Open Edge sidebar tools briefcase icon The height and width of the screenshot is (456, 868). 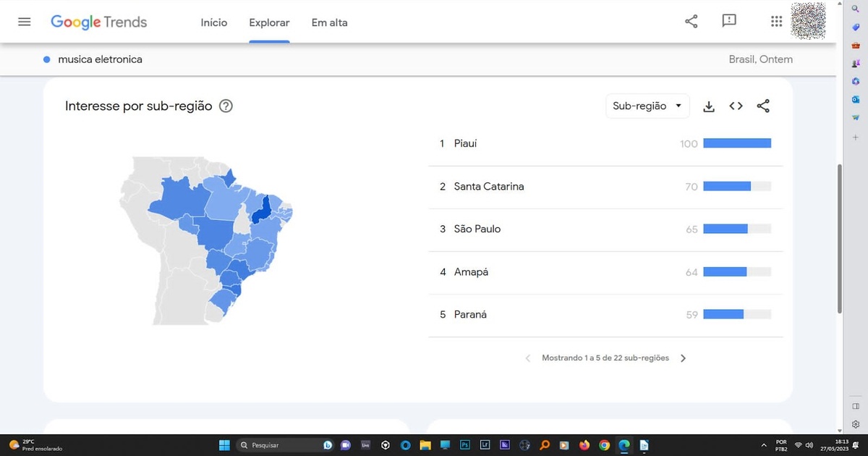tap(856, 45)
